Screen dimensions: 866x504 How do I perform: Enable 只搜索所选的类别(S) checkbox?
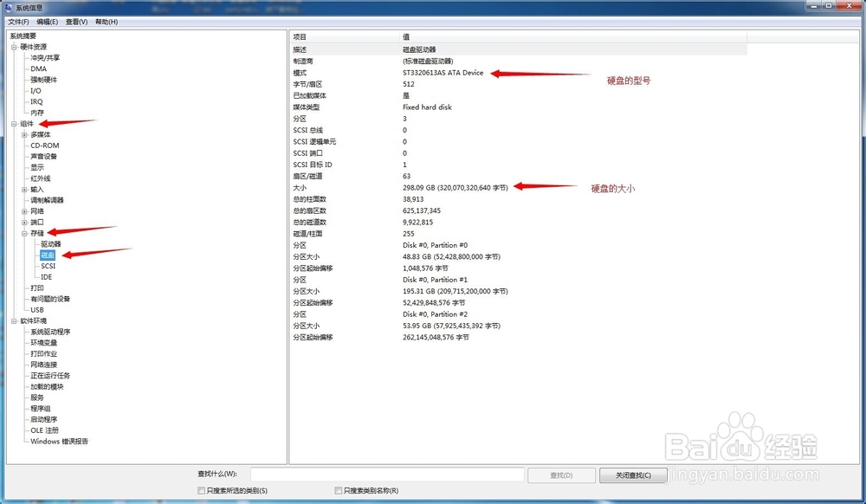click(x=202, y=490)
